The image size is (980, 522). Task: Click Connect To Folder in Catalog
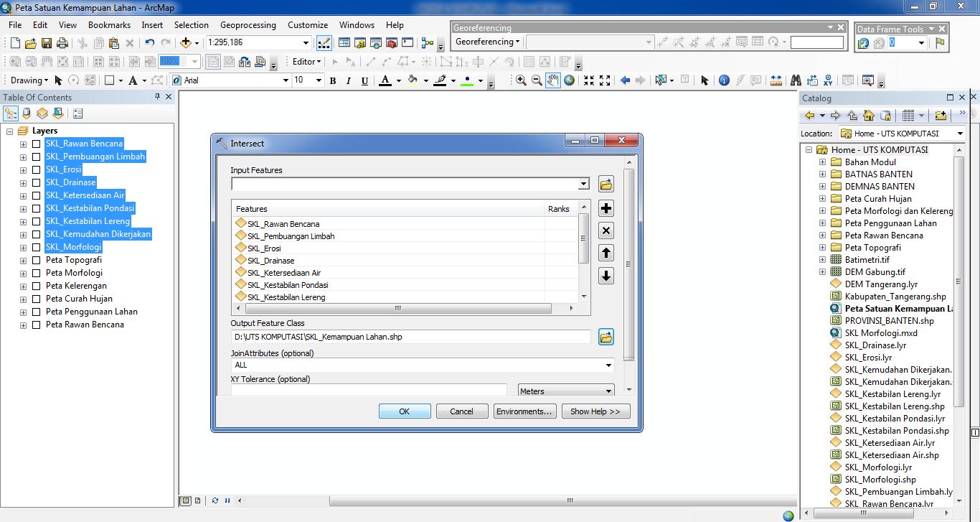[941, 116]
